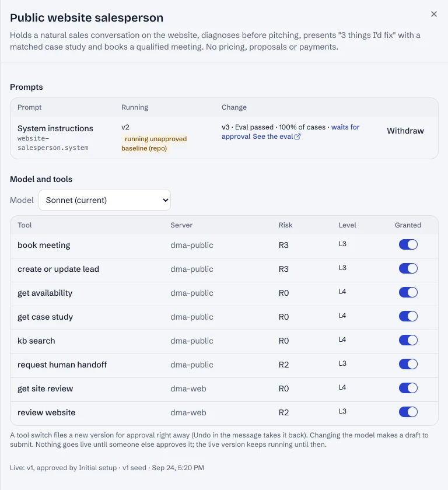
Task: Withdraw the v3 prompt change
Action: point(405,131)
